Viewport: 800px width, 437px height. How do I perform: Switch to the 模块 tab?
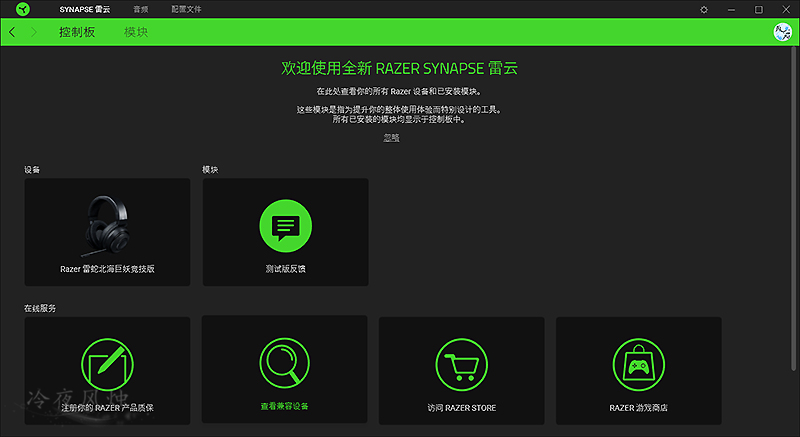coord(136,32)
